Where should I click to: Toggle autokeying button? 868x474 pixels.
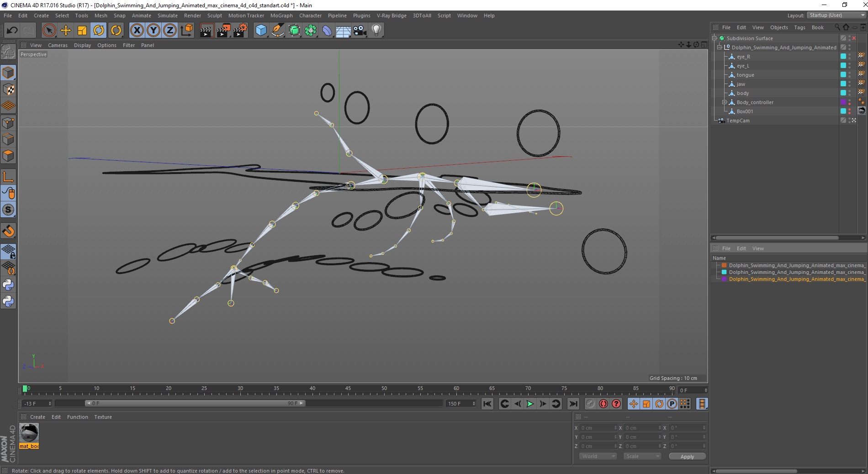coord(603,404)
